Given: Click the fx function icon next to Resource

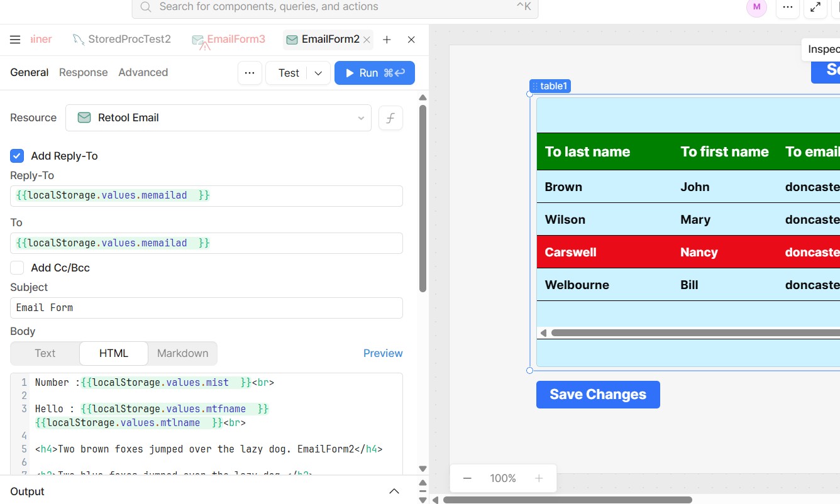Looking at the screenshot, I should point(390,118).
